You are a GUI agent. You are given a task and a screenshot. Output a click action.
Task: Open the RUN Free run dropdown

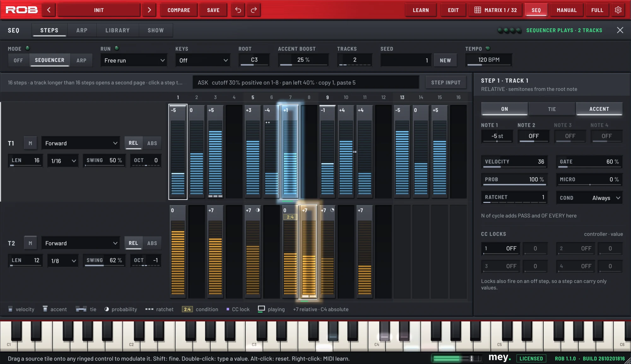tap(134, 60)
